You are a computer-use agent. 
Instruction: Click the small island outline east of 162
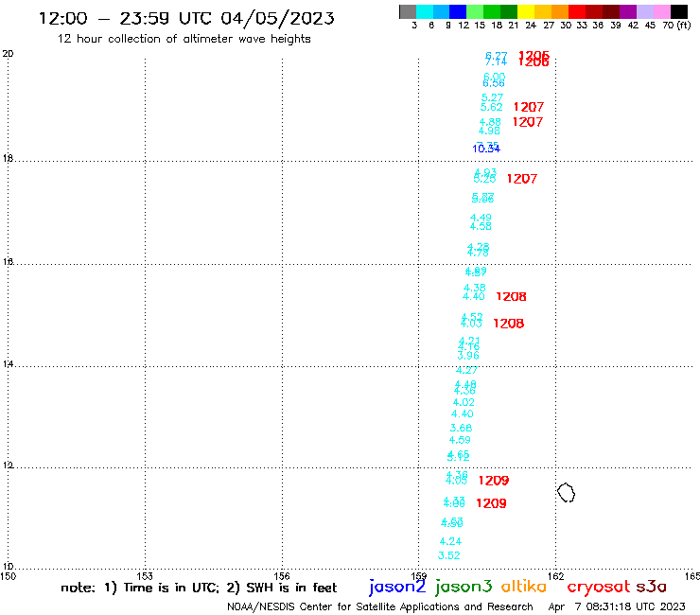pos(566,493)
